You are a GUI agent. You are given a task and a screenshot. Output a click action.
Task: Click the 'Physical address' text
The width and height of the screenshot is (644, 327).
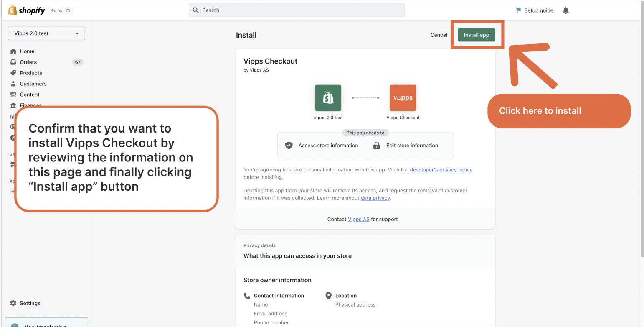pyautogui.click(x=355, y=305)
